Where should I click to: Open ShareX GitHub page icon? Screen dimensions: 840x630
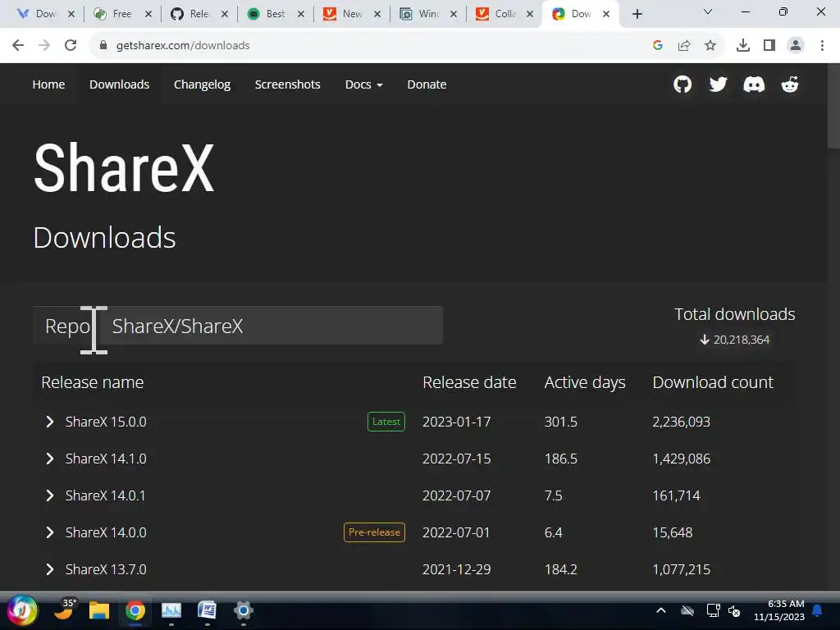[682, 84]
